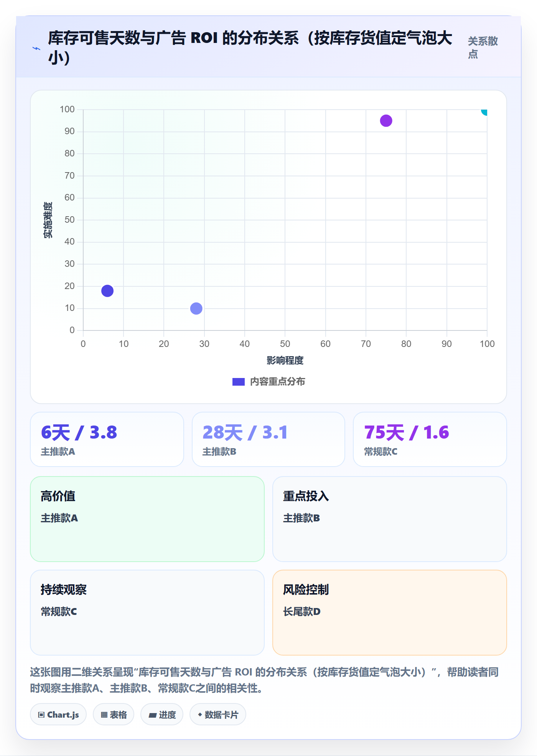Click the 影响程度 x-axis title
This screenshot has width=537, height=756.
[285, 360]
